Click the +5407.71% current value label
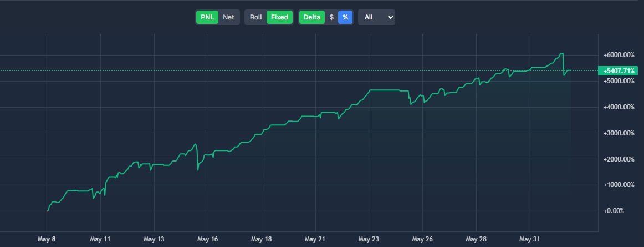Viewport: 644px width, 247px height. [x=619, y=71]
